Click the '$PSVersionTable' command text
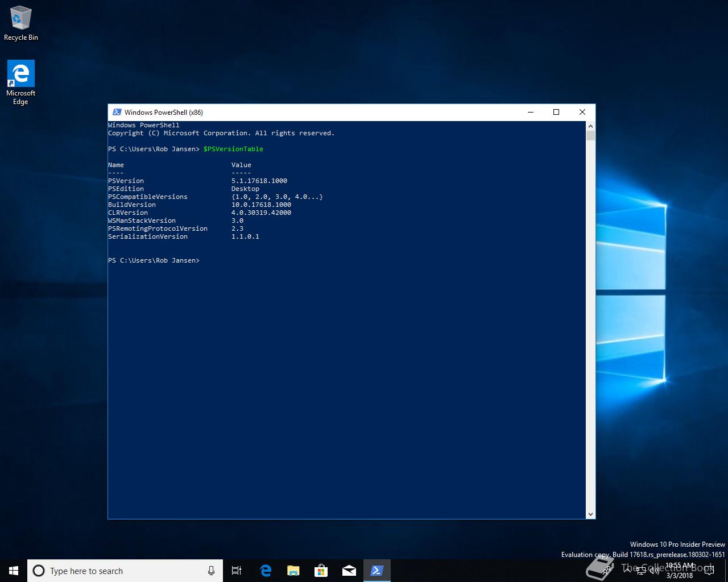This screenshot has height=582, width=728. click(233, 149)
